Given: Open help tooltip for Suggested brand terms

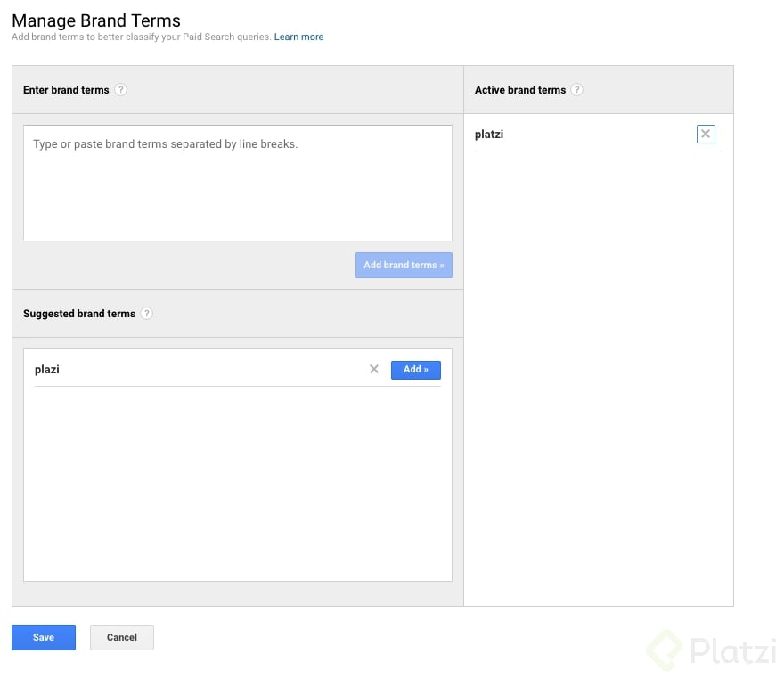Looking at the screenshot, I should (x=147, y=314).
